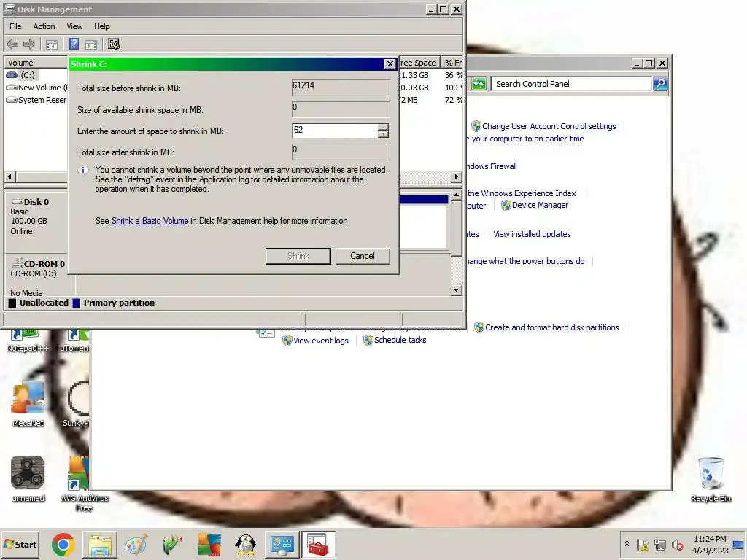Click the show/hide console tree toolbar icon
This screenshot has width=747, height=560.
click(x=52, y=44)
